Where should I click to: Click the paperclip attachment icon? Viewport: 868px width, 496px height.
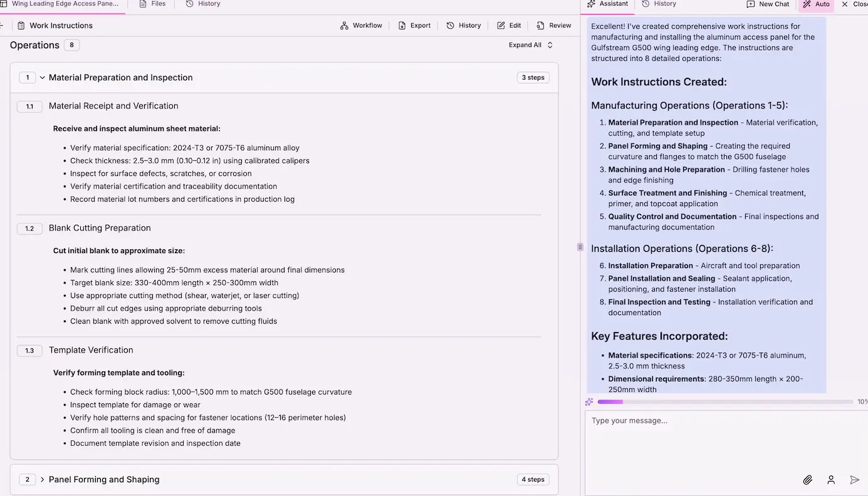click(x=808, y=480)
